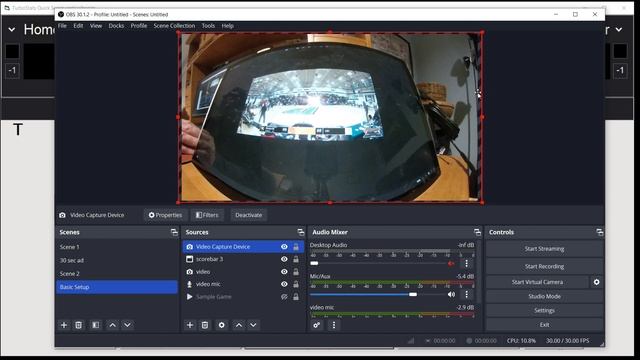Click the Exit button in Controls
Screen dimensions: 640x360
[x=544, y=325]
